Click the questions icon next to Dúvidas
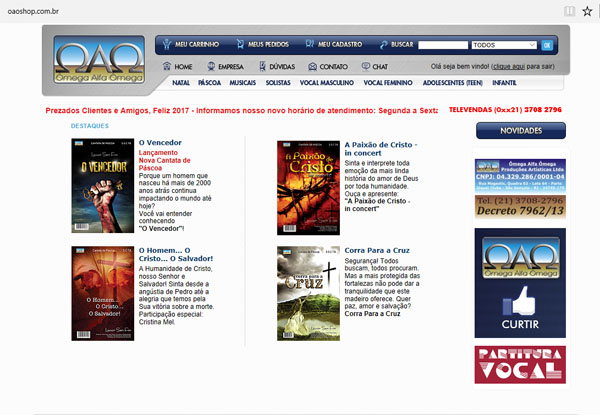The width and height of the screenshot is (600, 415). point(262,67)
